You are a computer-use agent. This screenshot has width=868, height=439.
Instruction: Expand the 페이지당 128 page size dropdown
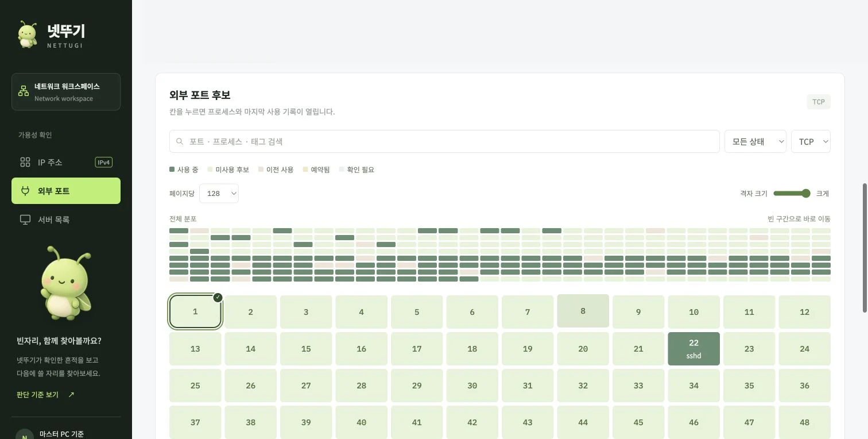pyautogui.click(x=219, y=194)
